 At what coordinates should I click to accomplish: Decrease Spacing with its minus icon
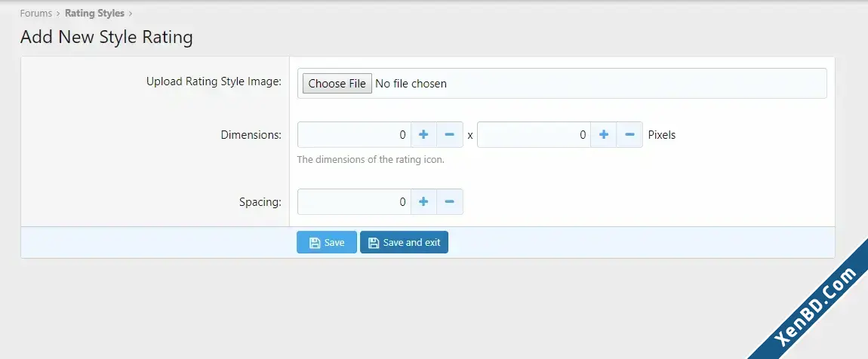click(x=450, y=202)
